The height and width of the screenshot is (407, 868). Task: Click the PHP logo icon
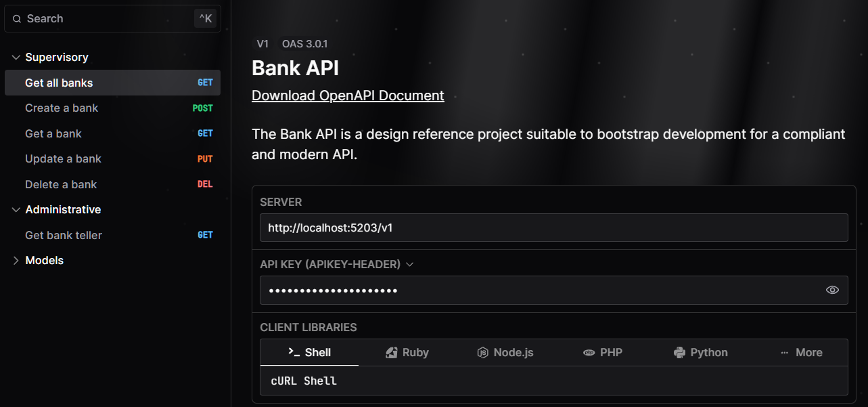click(589, 352)
